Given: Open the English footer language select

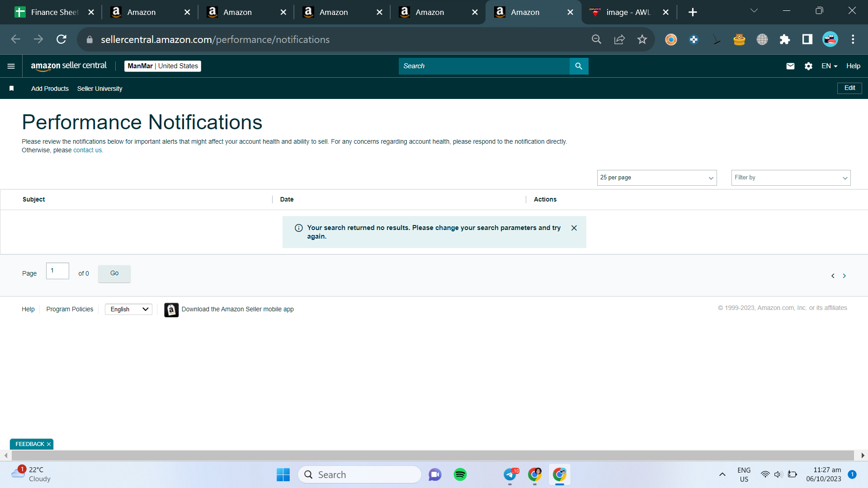Looking at the screenshot, I should pyautogui.click(x=128, y=309).
